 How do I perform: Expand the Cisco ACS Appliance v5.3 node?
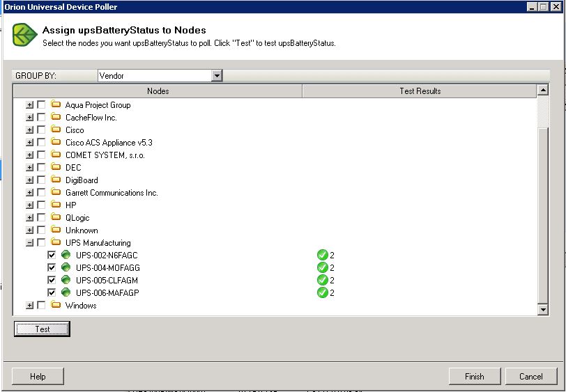[29, 143]
